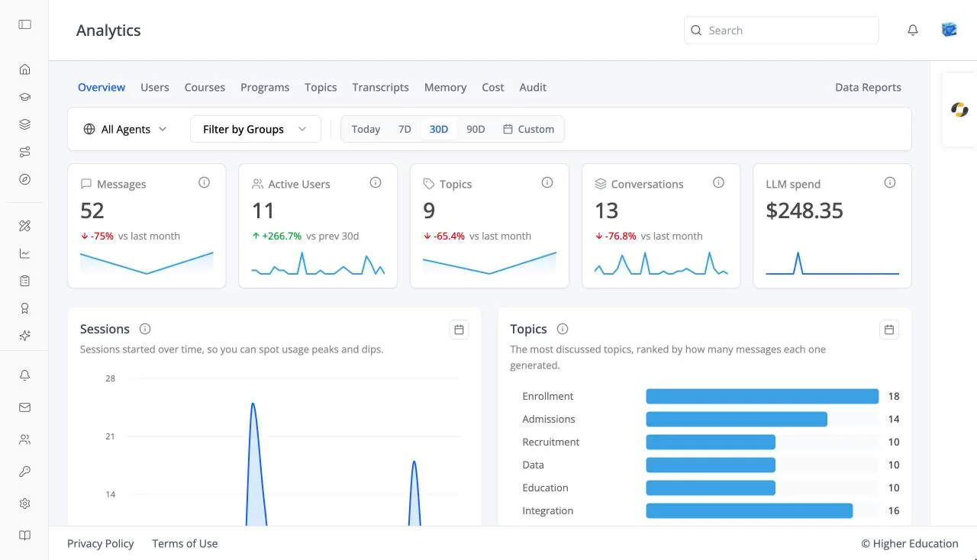This screenshot has height=560, width=977.
Task: Open the Data Reports link
Action: coord(868,87)
